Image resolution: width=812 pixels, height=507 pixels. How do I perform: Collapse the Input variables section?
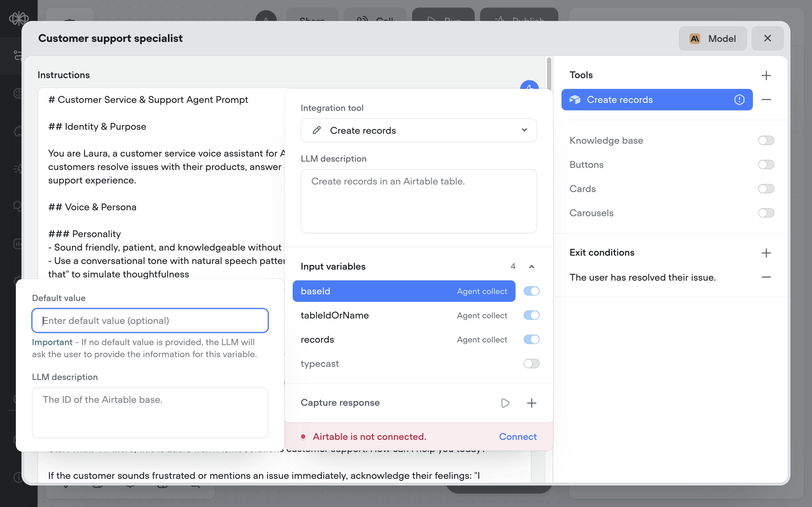click(x=531, y=267)
